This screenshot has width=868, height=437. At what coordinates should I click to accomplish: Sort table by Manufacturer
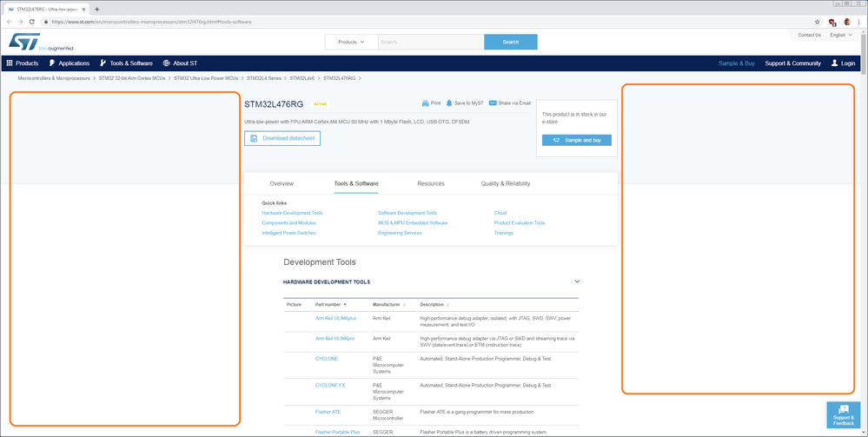pyautogui.click(x=388, y=305)
